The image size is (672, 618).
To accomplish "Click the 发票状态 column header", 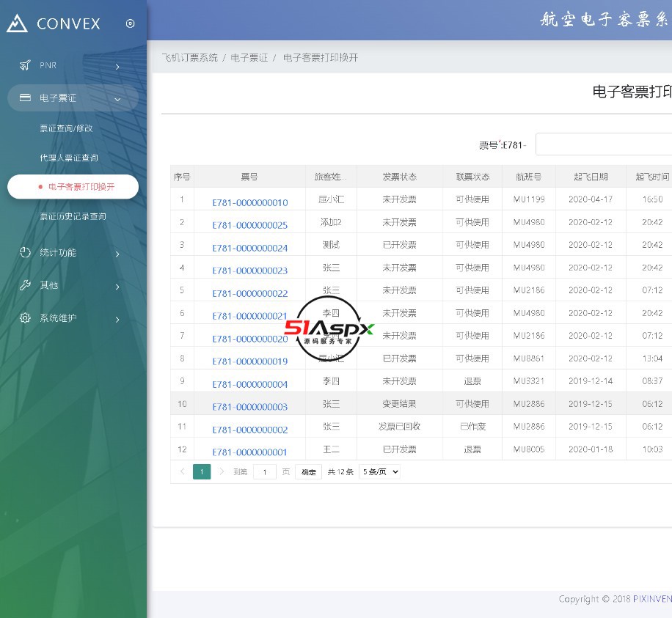I will 399,177.
